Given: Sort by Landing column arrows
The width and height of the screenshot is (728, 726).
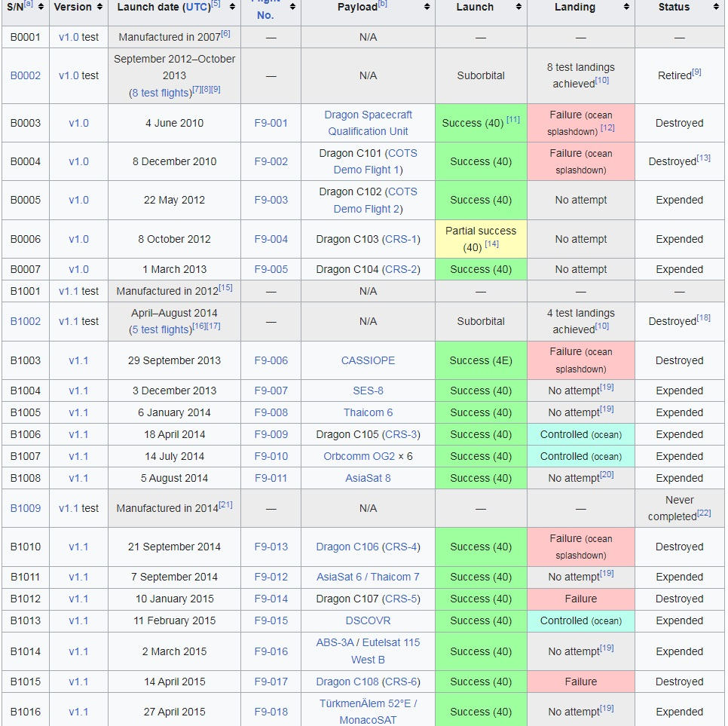Looking at the screenshot, I should [x=626, y=7].
